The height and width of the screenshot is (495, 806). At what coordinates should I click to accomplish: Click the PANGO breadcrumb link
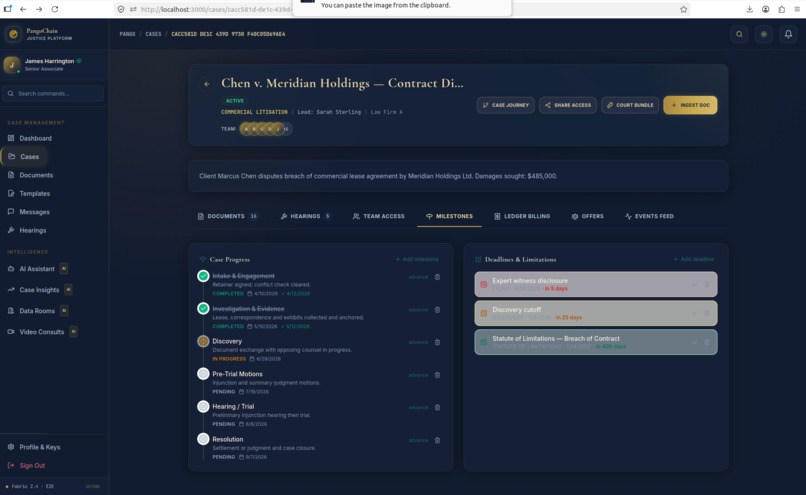coord(127,34)
